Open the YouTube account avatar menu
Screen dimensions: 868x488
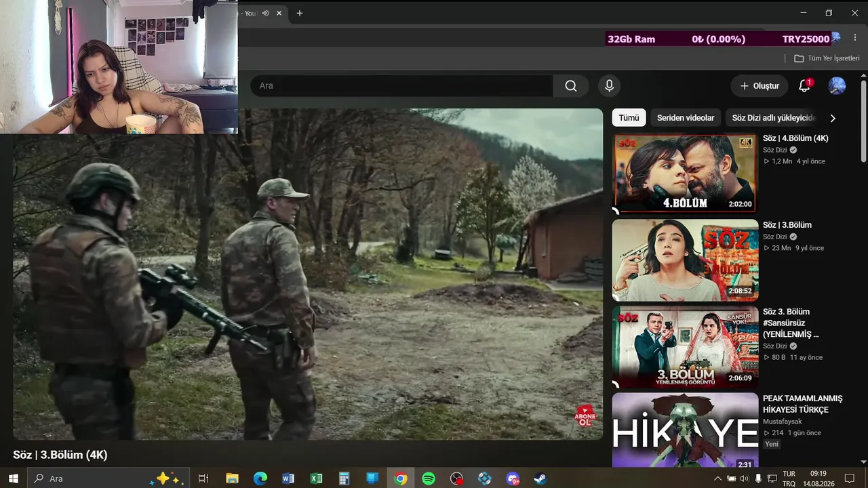(837, 86)
